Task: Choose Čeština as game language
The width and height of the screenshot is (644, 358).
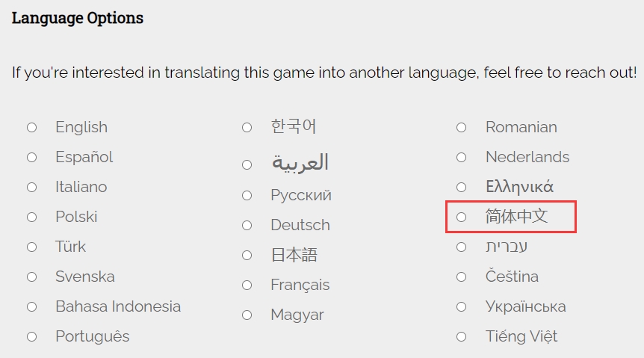Action: coord(462,277)
